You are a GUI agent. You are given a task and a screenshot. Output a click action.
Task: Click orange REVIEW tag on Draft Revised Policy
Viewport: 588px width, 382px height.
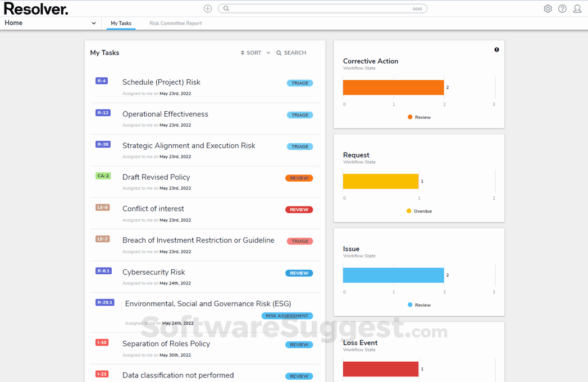pos(299,178)
